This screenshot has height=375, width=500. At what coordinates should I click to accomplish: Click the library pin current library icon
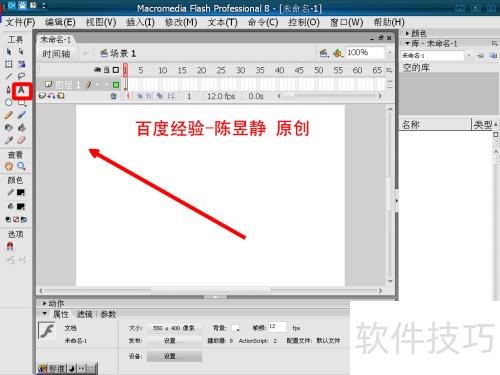(x=480, y=56)
